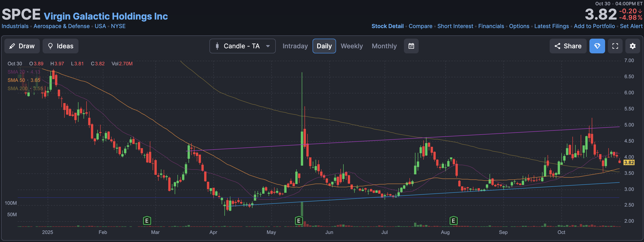Click the lightbulb icon in the Ideas button

pos(50,46)
